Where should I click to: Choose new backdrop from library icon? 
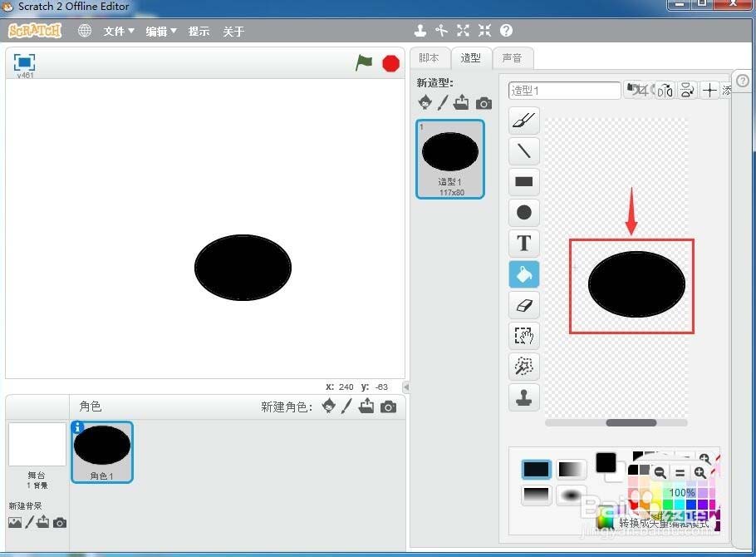click(15, 522)
